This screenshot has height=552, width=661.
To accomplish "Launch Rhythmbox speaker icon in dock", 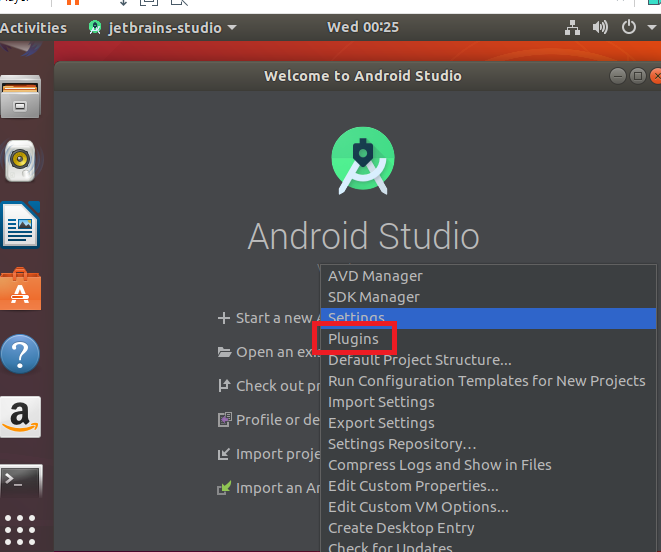I will click(x=20, y=161).
